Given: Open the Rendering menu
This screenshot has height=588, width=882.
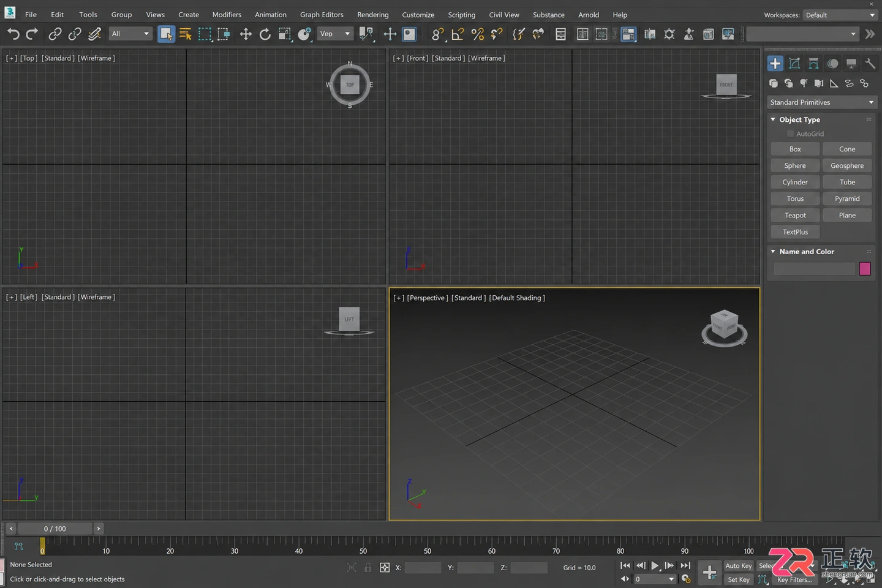Looking at the screenshot, I should point(373,15).
